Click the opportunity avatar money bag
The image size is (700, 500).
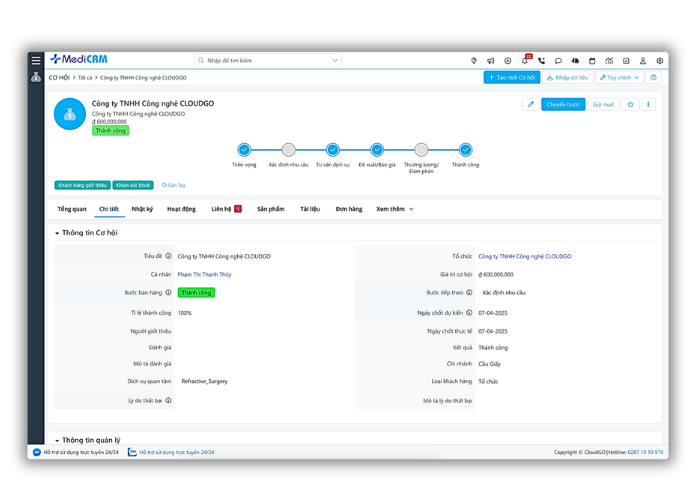pos(70,114)
